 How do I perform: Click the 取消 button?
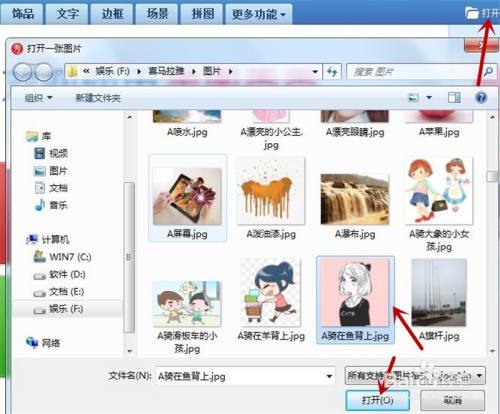coord(452,400)
